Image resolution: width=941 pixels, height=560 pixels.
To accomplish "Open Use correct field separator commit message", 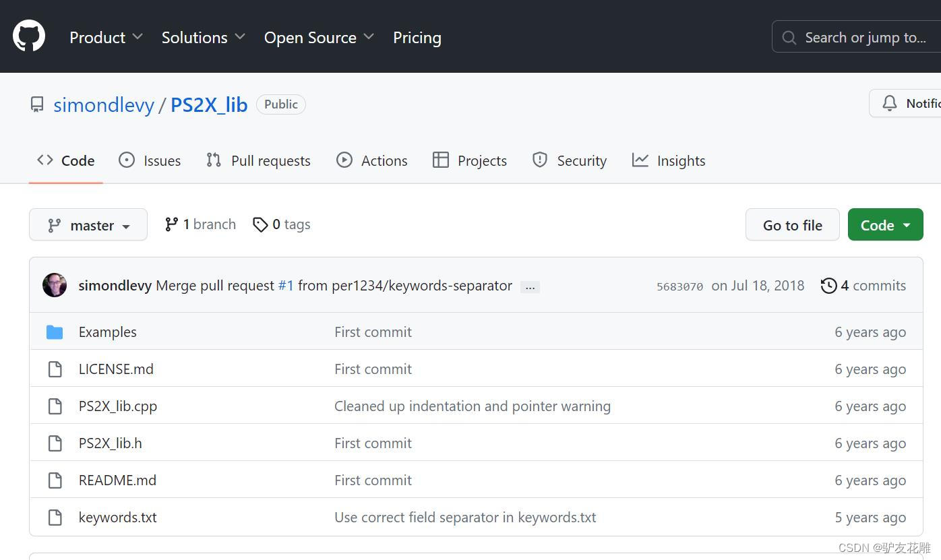I will tap(465, 518).
